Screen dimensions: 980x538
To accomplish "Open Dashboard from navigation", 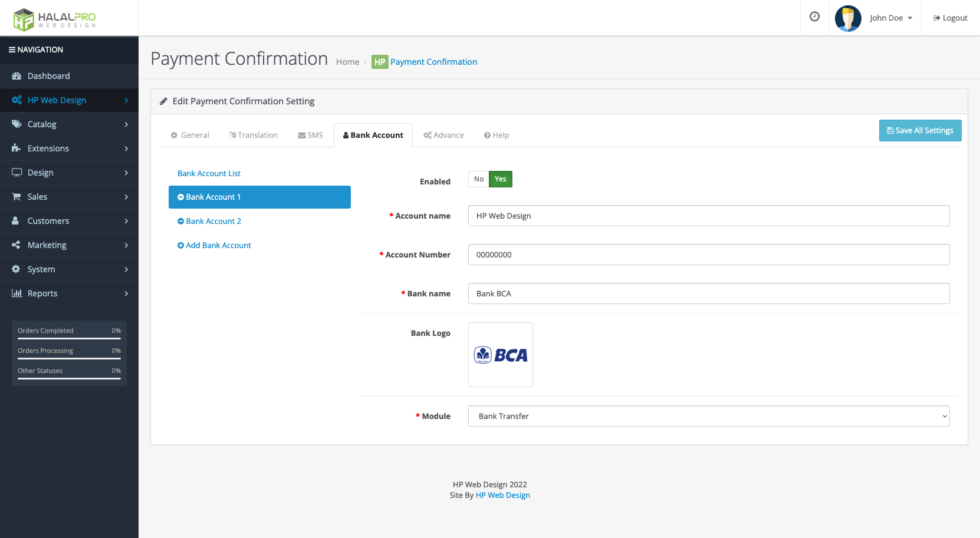I will (69, 76).
